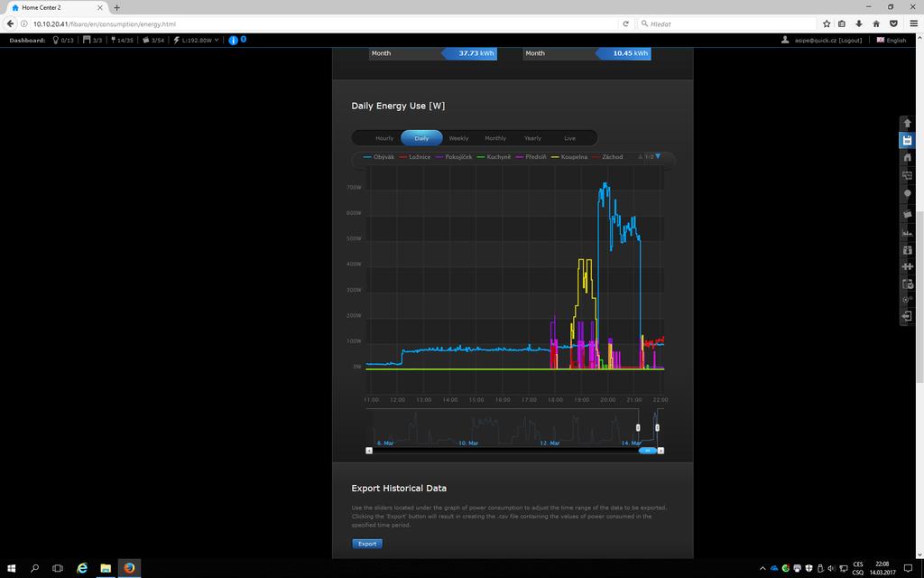The image size is (924, 578).
Task: Click the Logout link
Action: pos(850,40)
